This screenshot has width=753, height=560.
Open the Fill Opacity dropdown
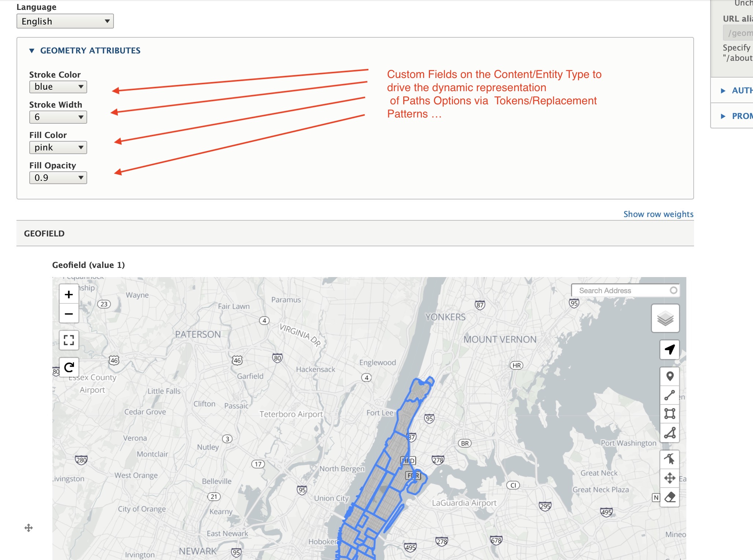pos(58,178)
